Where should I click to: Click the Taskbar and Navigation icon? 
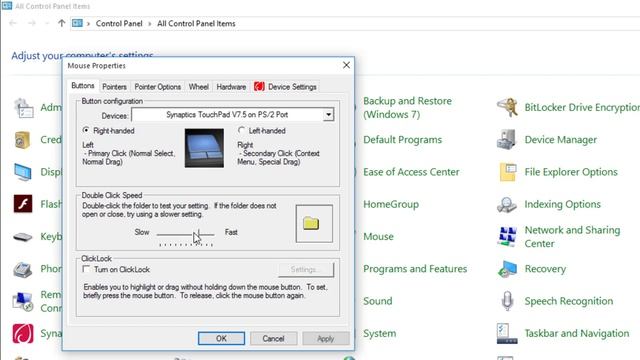point(507,333)
